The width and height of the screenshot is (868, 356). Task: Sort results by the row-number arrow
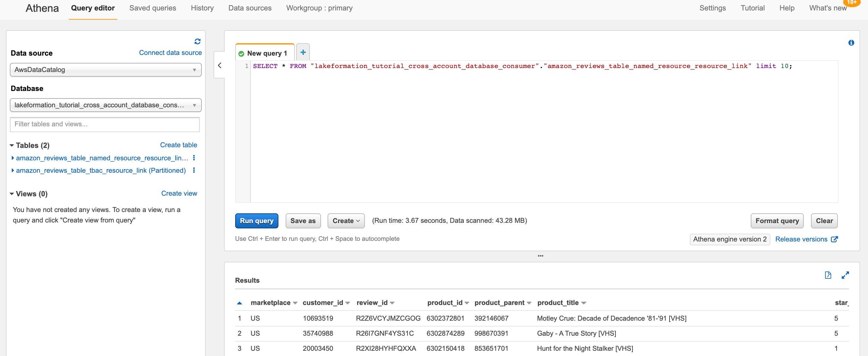click(x=239, y=303)
